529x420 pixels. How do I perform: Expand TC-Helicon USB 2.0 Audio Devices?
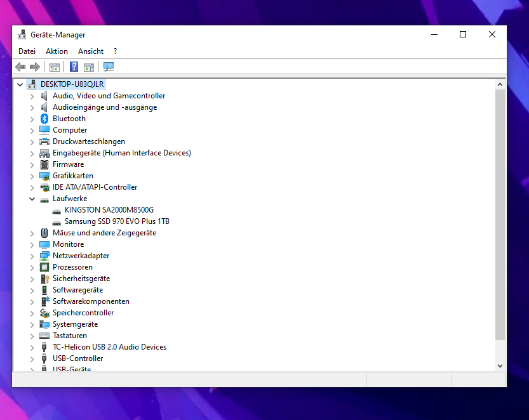[x=32, y=348]
